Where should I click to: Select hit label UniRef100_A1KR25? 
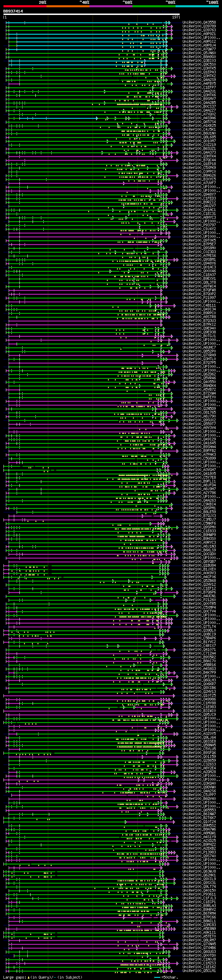point(199,125)
